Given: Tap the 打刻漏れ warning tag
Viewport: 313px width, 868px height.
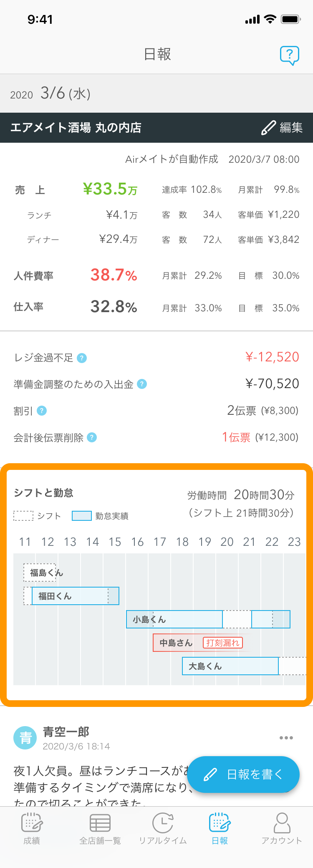Looking at the screenshot, I should point(223,643).
